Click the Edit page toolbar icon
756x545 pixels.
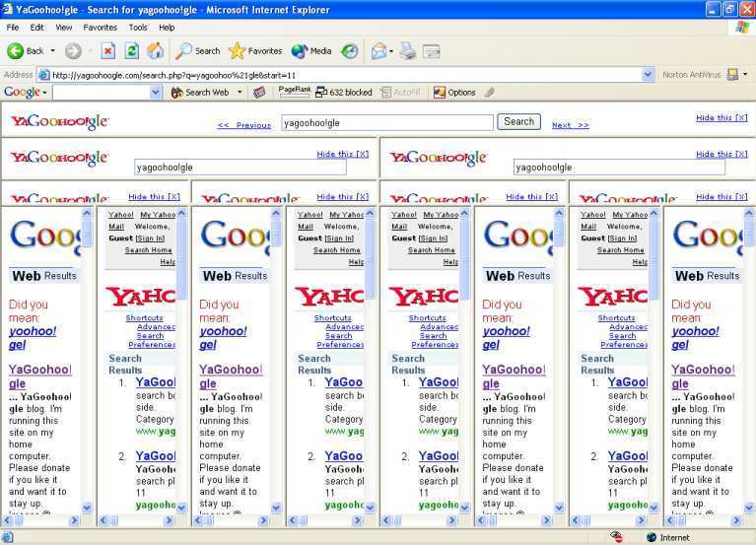coord(431,50)
